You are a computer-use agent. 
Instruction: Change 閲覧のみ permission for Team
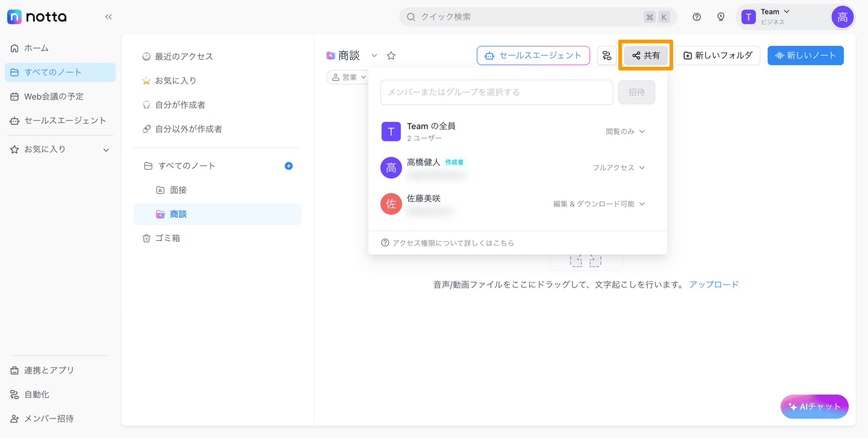click(x=625, y=131)
